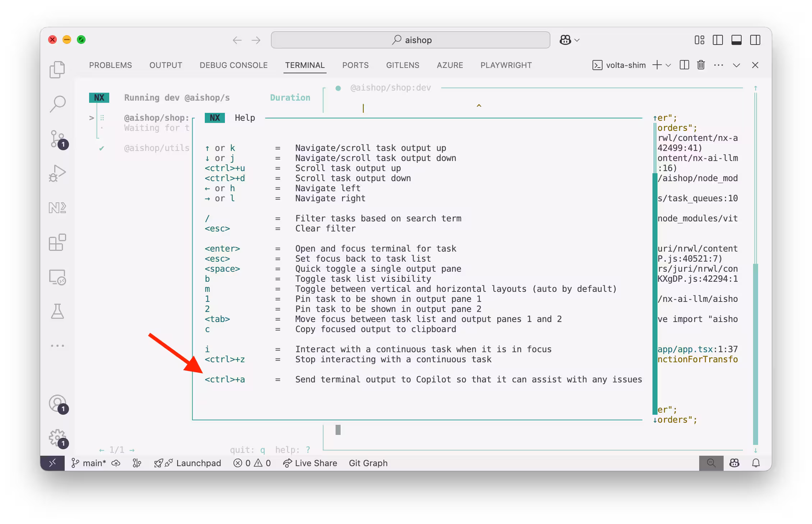This screenshot has width=812, height=524.
Task: Toggle the bottom panel layout button
Action: [x=736, y=40]
